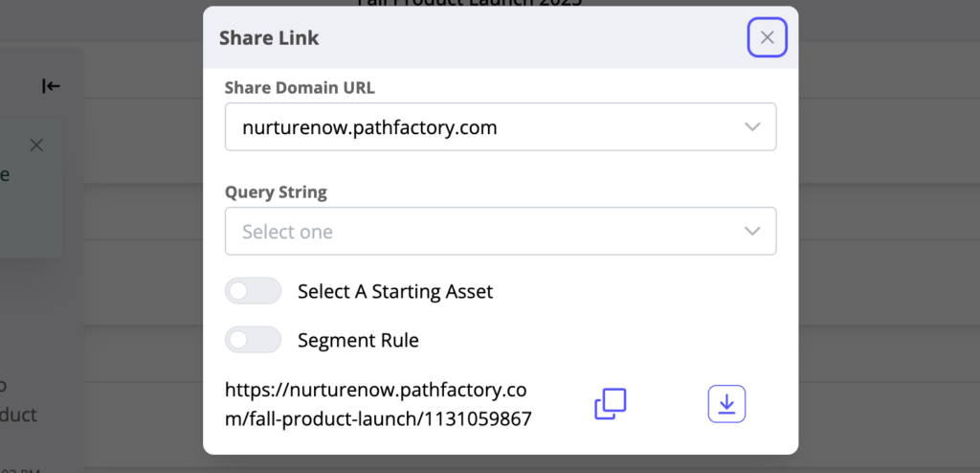Click the download icon beside the link
Screen dimensions: 980x473
coord(726,404)
